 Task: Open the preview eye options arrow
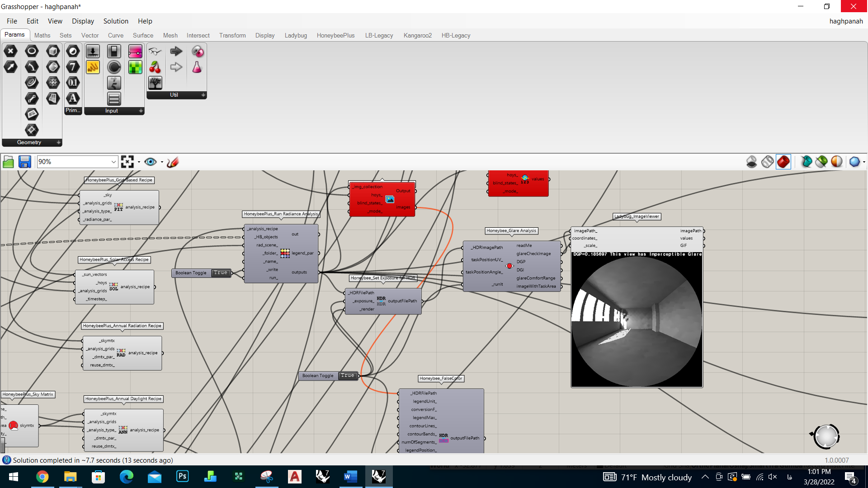(162, 162)
